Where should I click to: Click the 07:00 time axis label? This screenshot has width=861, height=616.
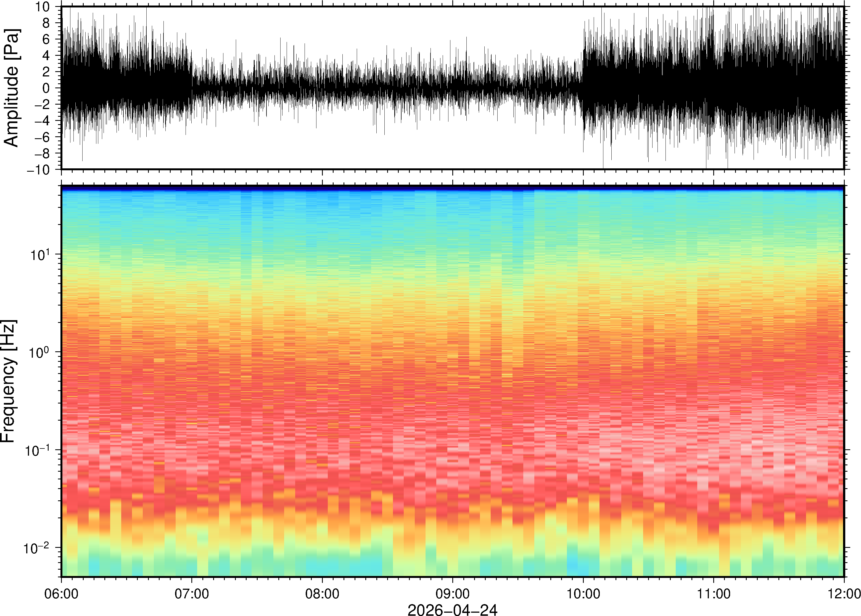click(192, 593)
